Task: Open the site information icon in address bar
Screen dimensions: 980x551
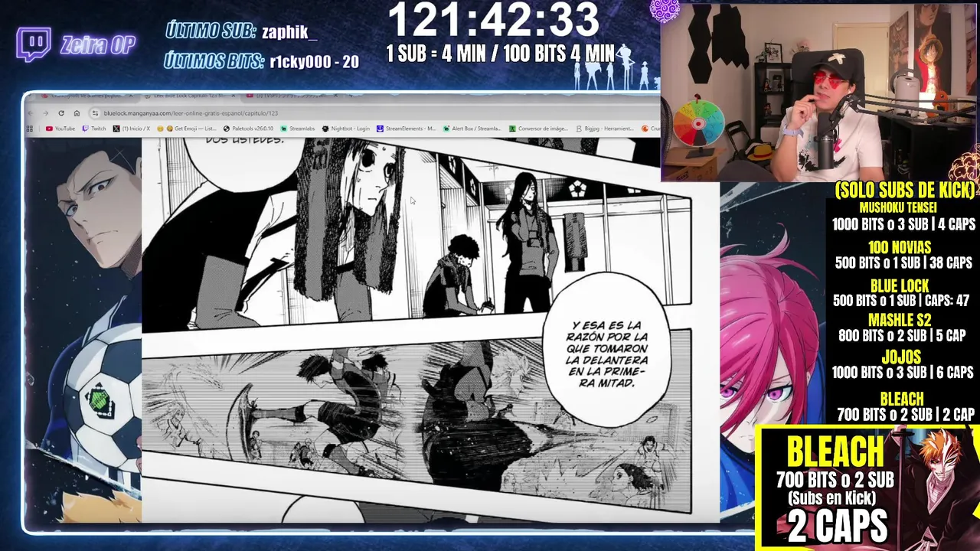Action: click(94, 113)
